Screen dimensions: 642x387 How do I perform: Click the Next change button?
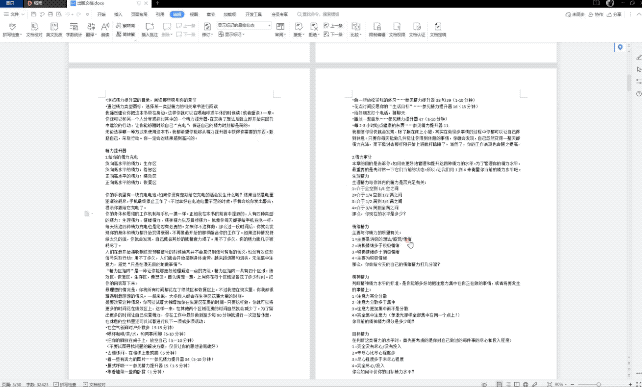(333, 35)
